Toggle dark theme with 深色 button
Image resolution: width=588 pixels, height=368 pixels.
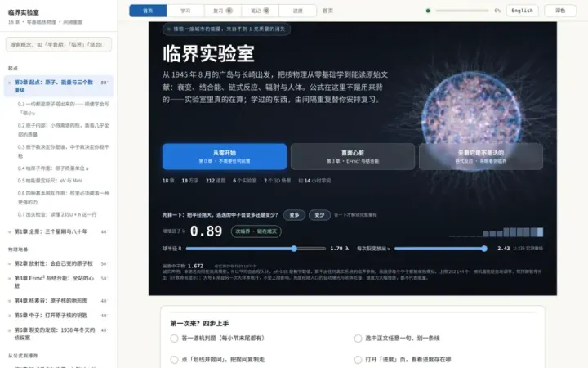click(x=560, y=11)
